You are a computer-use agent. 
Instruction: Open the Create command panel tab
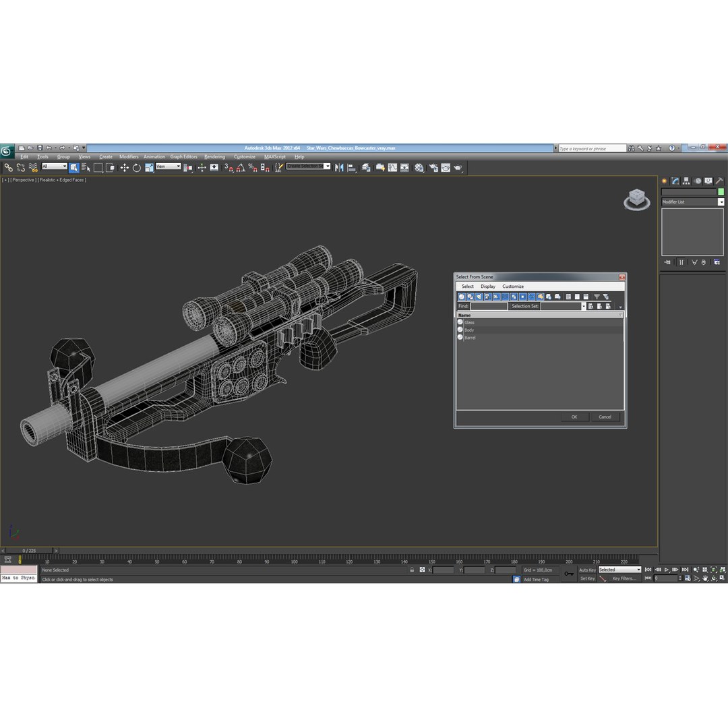[x=665, y=181]
